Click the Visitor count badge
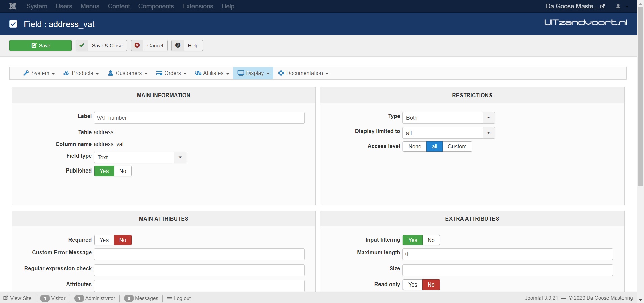This screenshot has height=303, width=644. click(x=45, y=298)
